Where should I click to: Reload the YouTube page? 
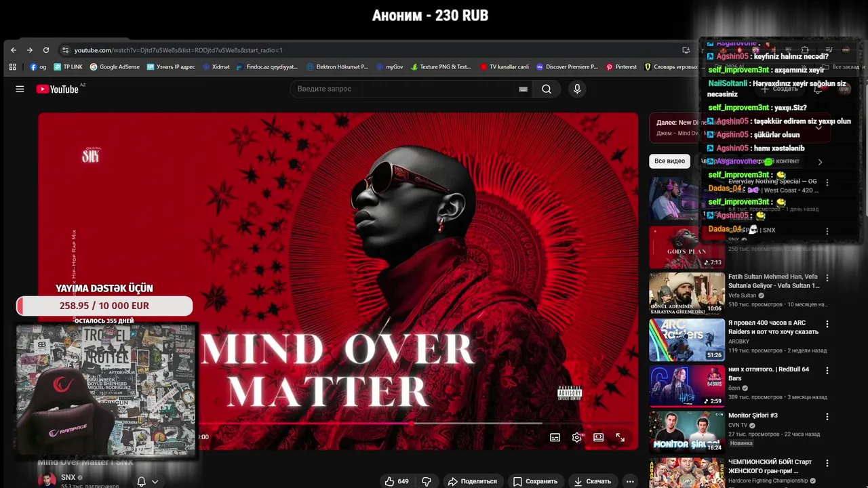(46, 50)
